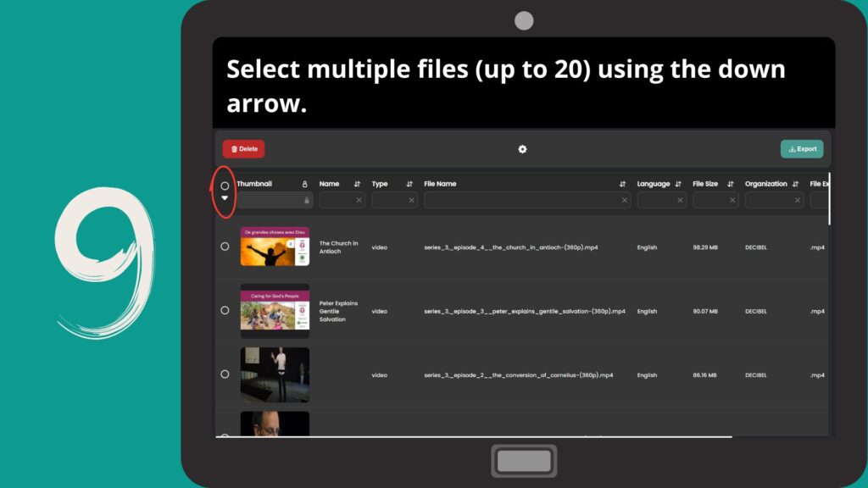The height and width of the screenshot is (488, 868).
Task: Sort table by Type column
Action: coord(409,184)
